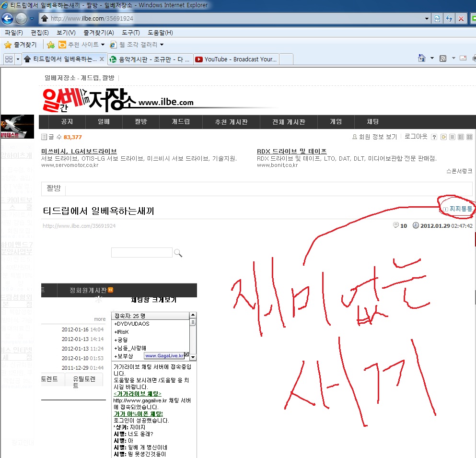Click the browser Back arrow button
This screenshot has height=458, width=476.
(7, 19)
